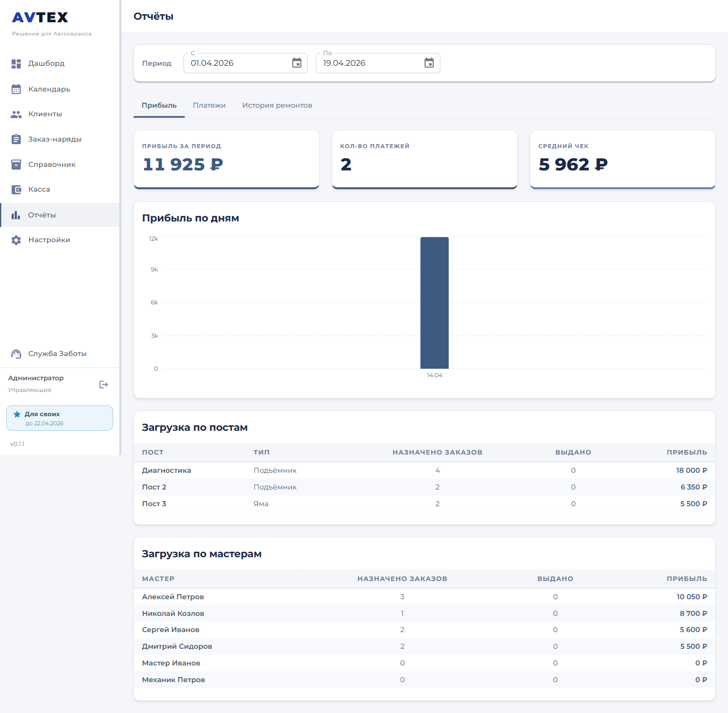Click the Служба Заботы headset icon
728x713 pixels.
16,354
